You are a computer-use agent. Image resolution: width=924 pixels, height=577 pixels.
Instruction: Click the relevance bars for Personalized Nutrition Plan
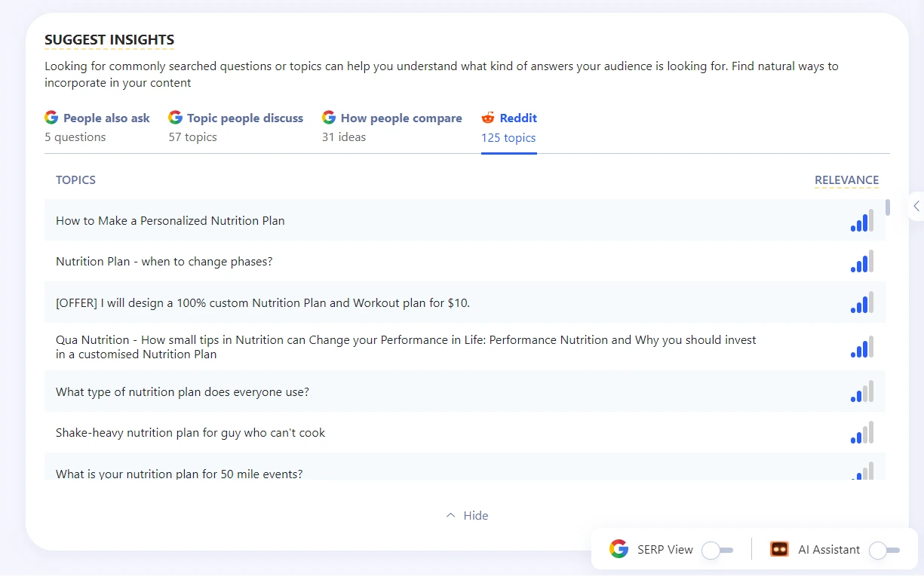click(861, 221)
